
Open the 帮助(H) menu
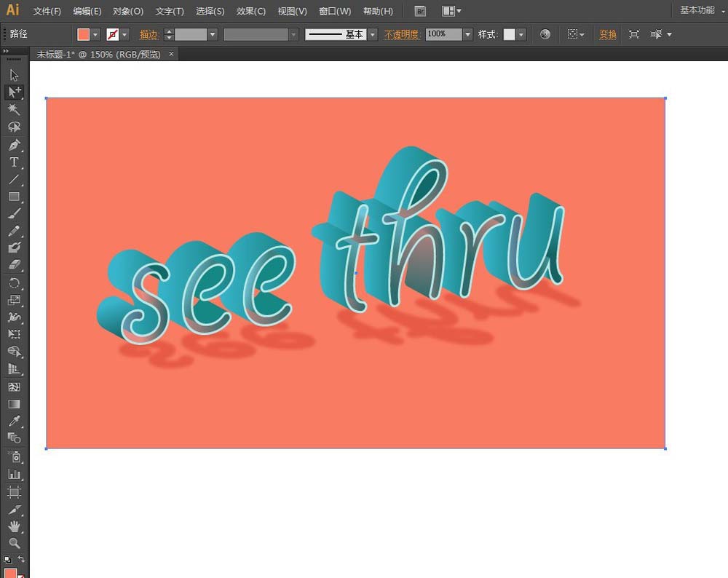[x=377, y=11]
